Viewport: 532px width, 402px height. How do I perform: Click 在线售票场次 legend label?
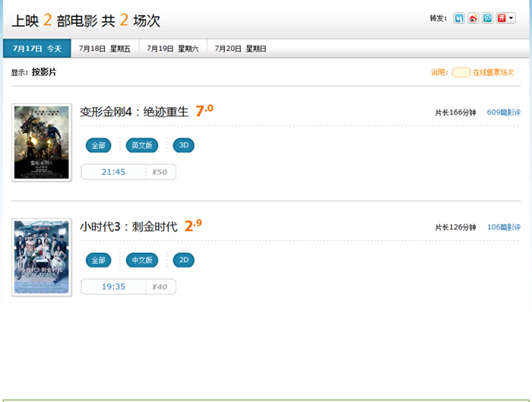493,72
